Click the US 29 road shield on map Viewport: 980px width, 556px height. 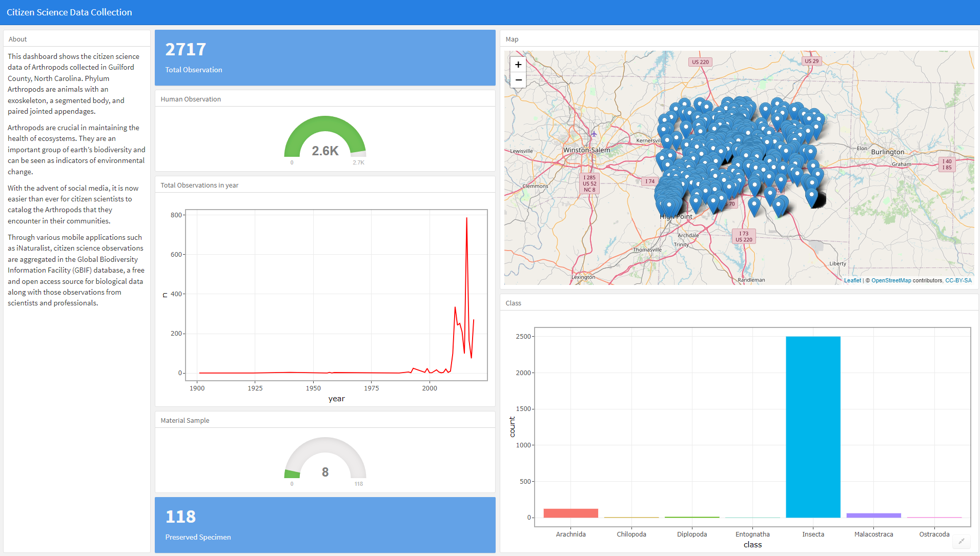point(811,61)
